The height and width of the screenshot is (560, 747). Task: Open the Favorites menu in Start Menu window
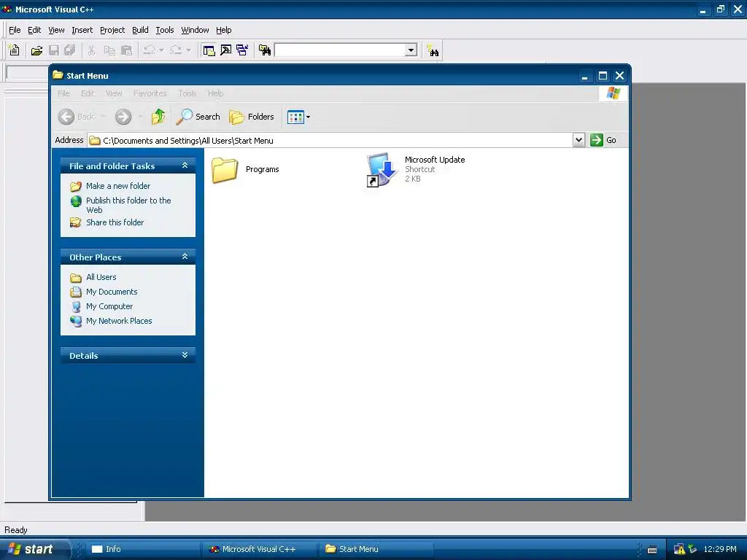pyautogui.click(x=150, y=93)
